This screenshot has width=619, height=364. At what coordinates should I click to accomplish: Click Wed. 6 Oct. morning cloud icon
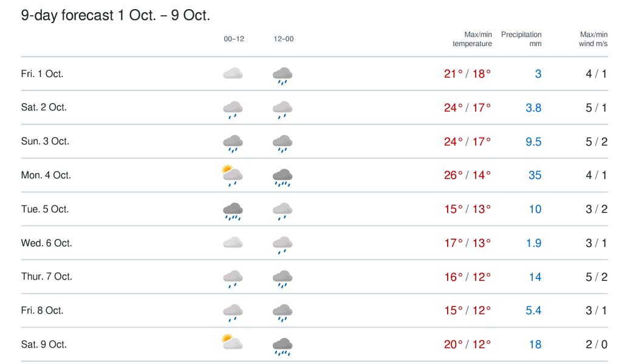[233, 243]
